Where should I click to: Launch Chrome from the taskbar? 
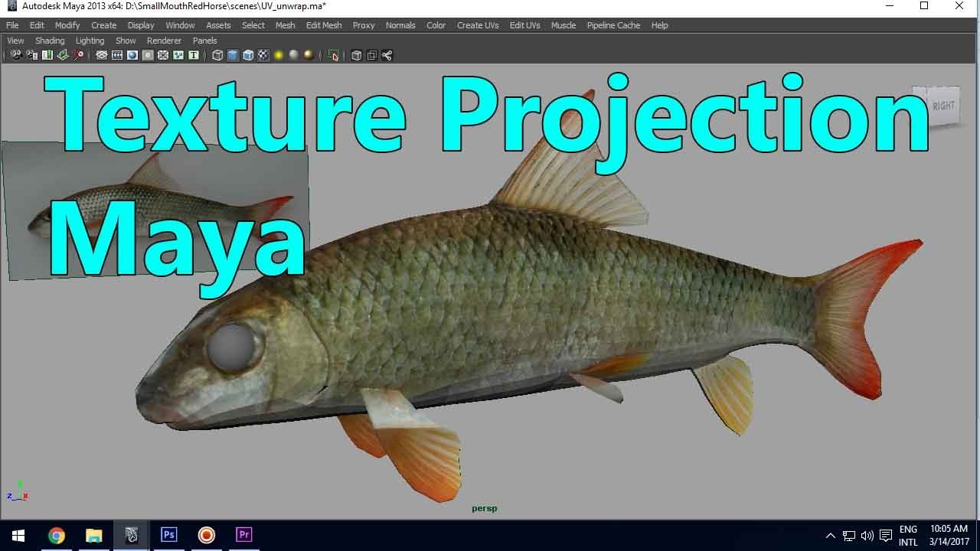[x=57, y=536]
